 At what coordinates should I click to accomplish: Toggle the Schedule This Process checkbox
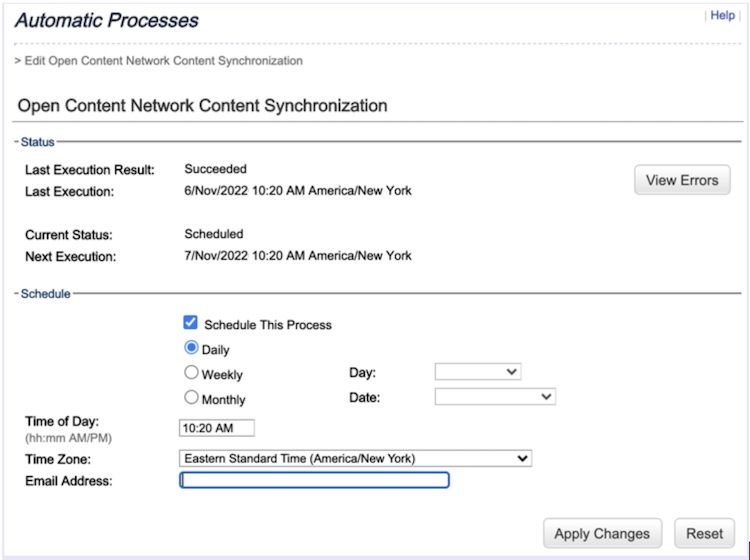pyautogui.click(x=191, y=324)
